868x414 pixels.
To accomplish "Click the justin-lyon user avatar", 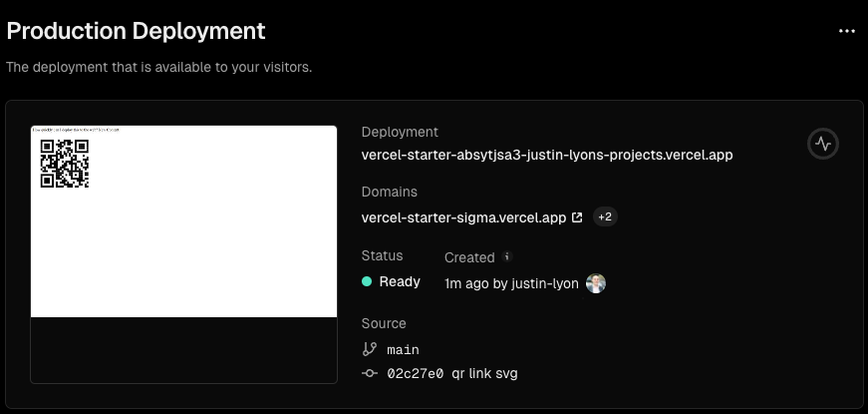I will [596, 283].
